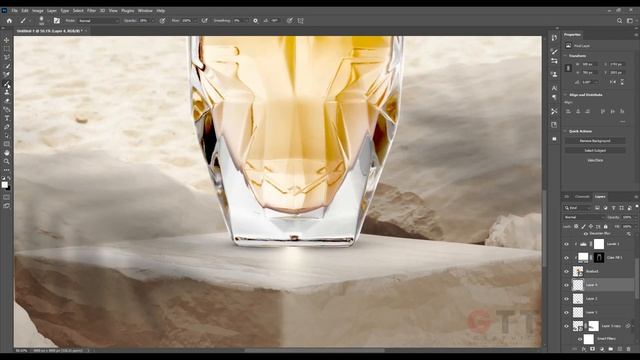Click Color Fill 1 layer color thumbnail
Screen dimensions: 640x360
[583, 257]
